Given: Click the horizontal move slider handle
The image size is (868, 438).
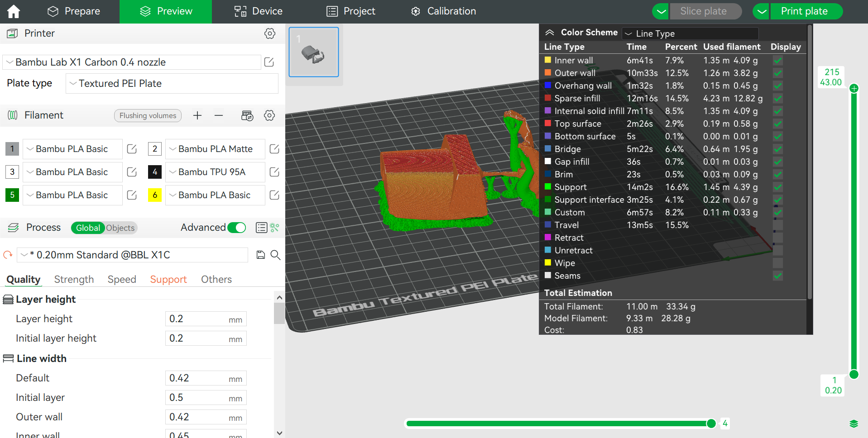Looking at the screenshot, I should point(711,424).
